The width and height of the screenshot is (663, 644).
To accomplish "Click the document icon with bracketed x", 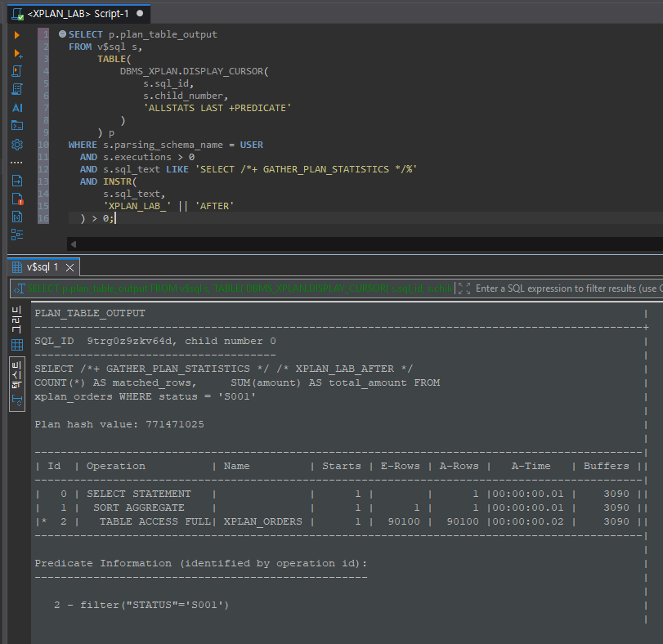I will pos(17,217).
